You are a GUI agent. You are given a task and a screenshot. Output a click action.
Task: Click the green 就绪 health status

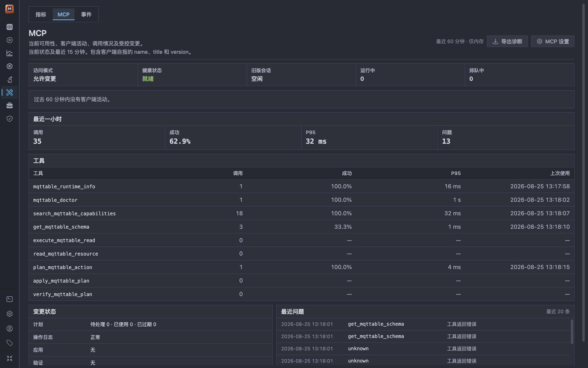(x=148, y=79)
